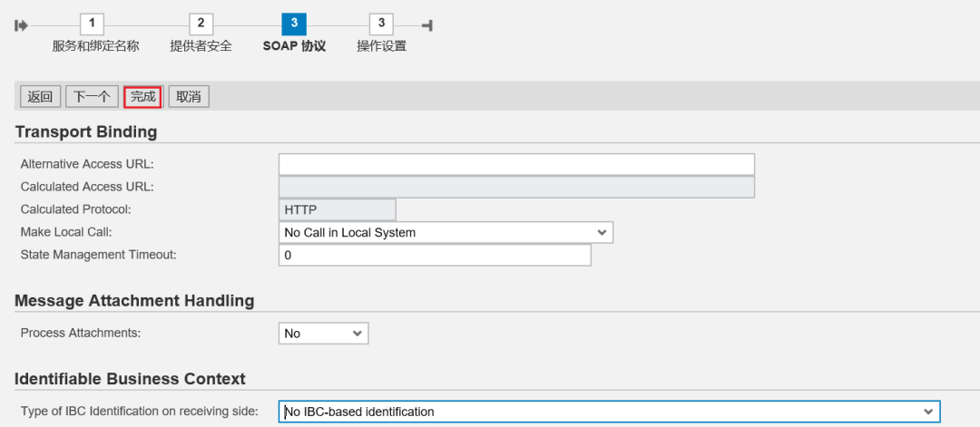Finish the wizard with 完成
Image resolution: width=980 pixels, height=427 pixels.
click(x=143, y=97)
